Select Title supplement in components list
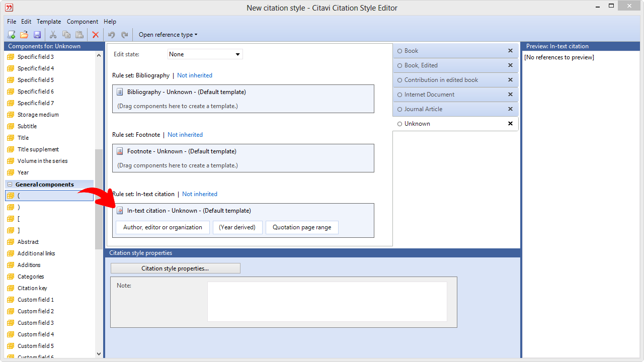Image resolution: width=644 pixels, height=362 pixels. [38, 149]
